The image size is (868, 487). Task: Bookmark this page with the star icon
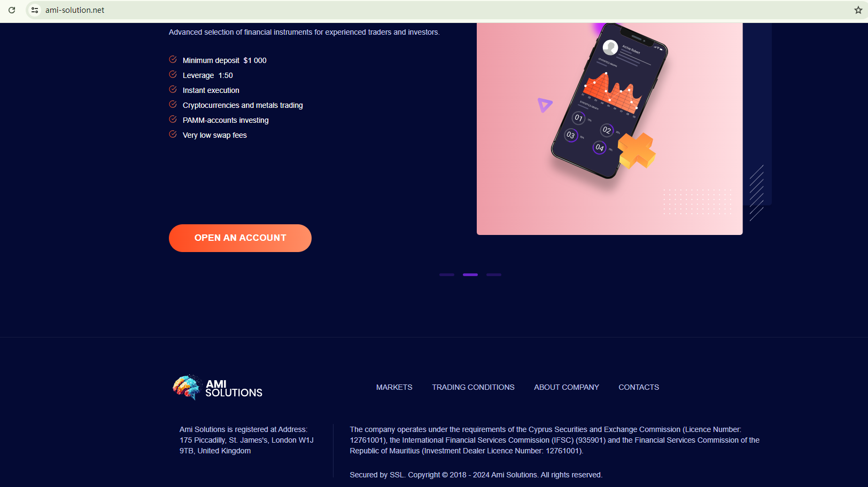click(x=858, y=10)
